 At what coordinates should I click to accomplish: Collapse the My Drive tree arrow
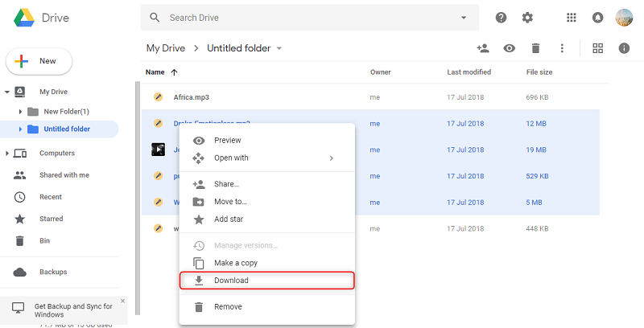tap(7, 92)
